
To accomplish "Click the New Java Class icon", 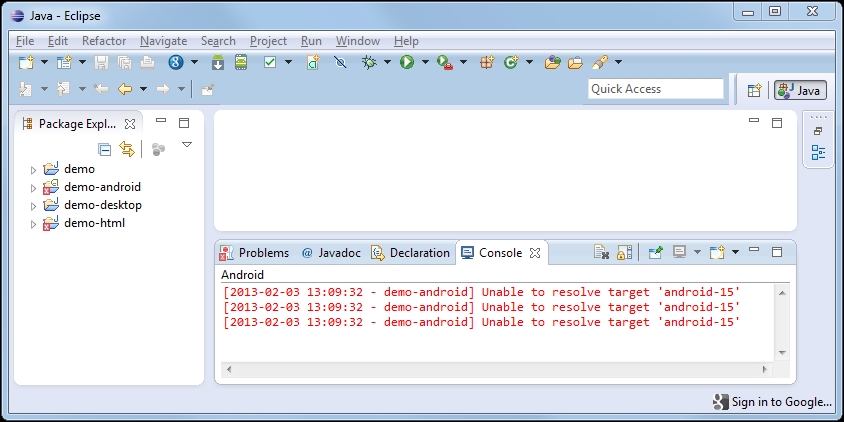I will pos(510,62).
